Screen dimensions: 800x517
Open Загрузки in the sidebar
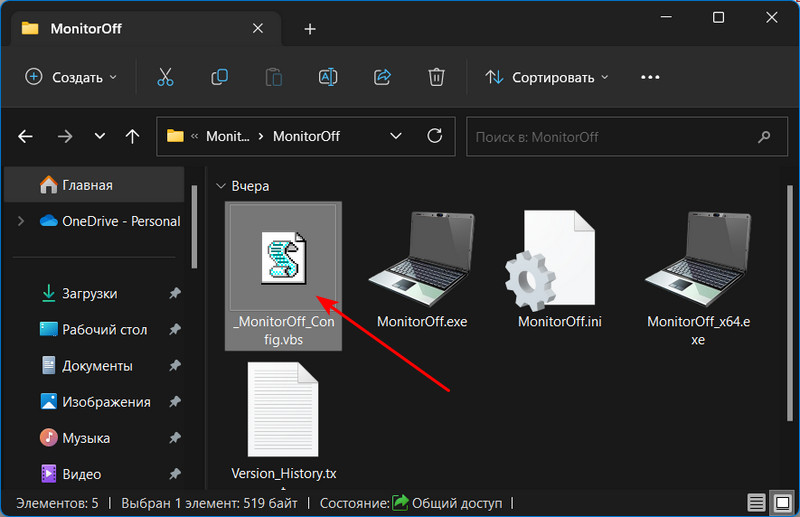point(89,294)
